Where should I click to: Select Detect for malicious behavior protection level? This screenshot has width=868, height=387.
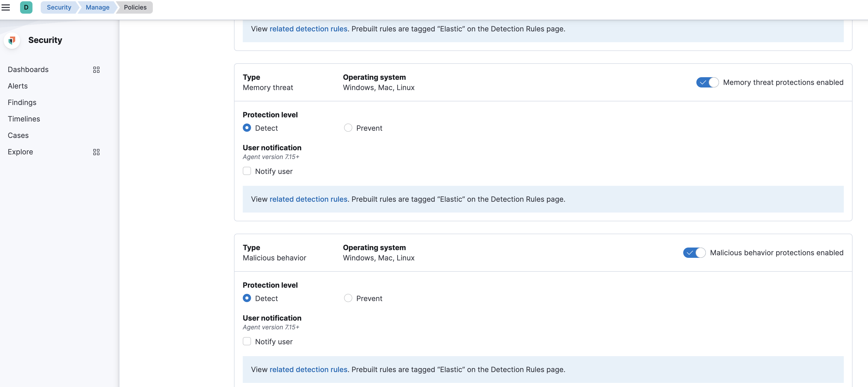click(247, 298)
